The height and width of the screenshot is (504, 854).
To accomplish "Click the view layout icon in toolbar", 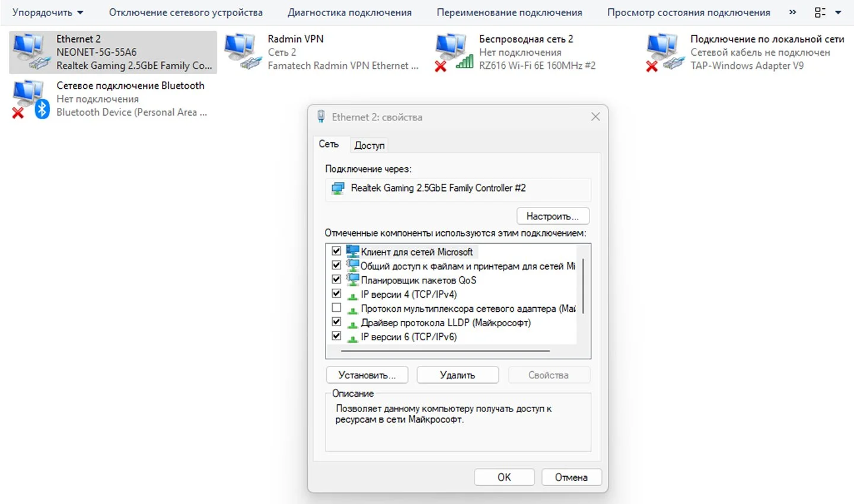I will [x=820, y=12].
